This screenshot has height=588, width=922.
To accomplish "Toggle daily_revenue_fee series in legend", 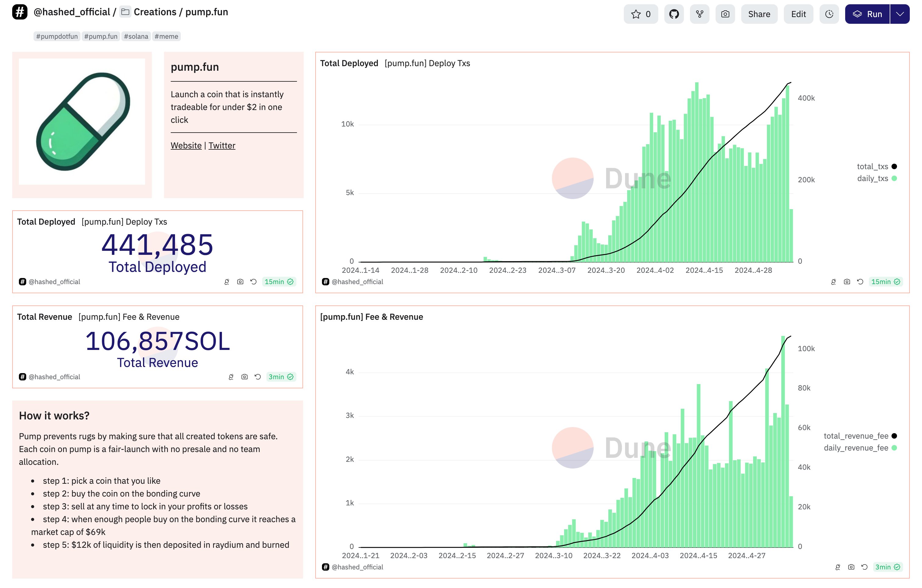I will click(x=856, y=448).
